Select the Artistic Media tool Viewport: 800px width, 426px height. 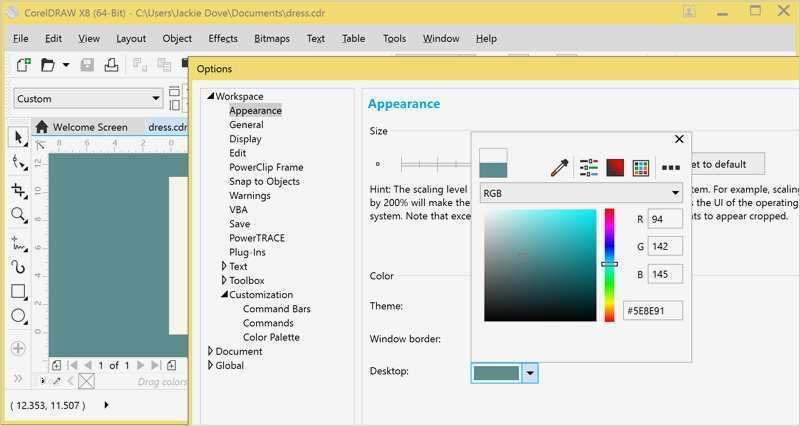(x=18, y=267)
